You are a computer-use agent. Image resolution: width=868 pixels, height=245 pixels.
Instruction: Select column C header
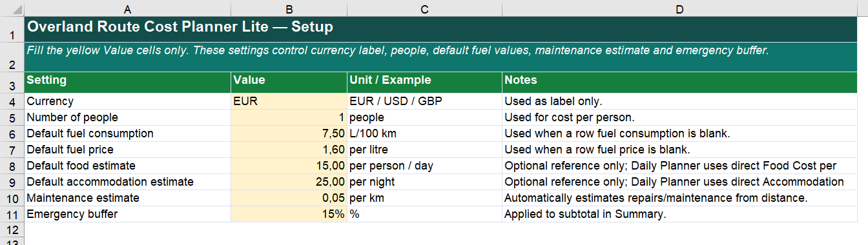pyautogui.click(x=424, y=8)
